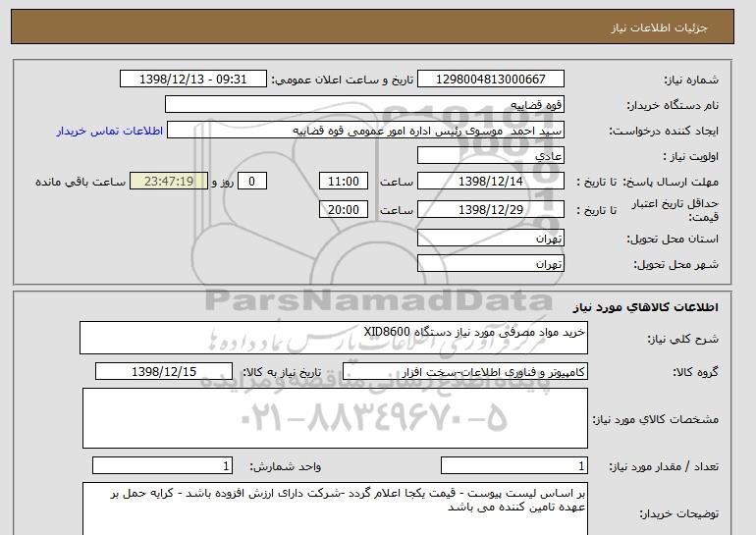This screenshot has width=756, height=535.
Task: Click the label گروه کالا
Action: [x=695, y=372]
